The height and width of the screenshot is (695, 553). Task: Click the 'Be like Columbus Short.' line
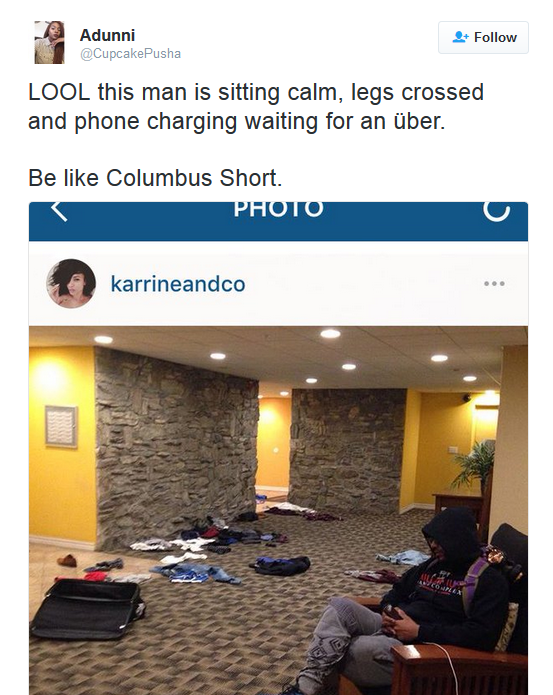(x=155, y=178)
